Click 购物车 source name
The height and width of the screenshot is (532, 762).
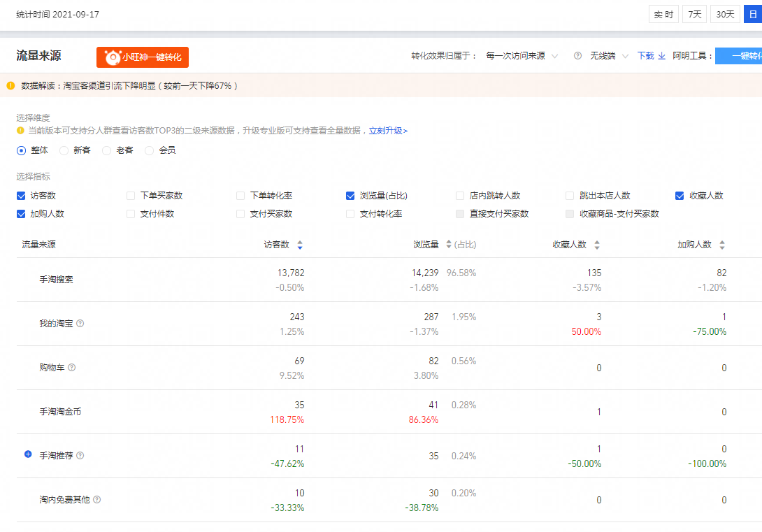[x=52, y=368]
